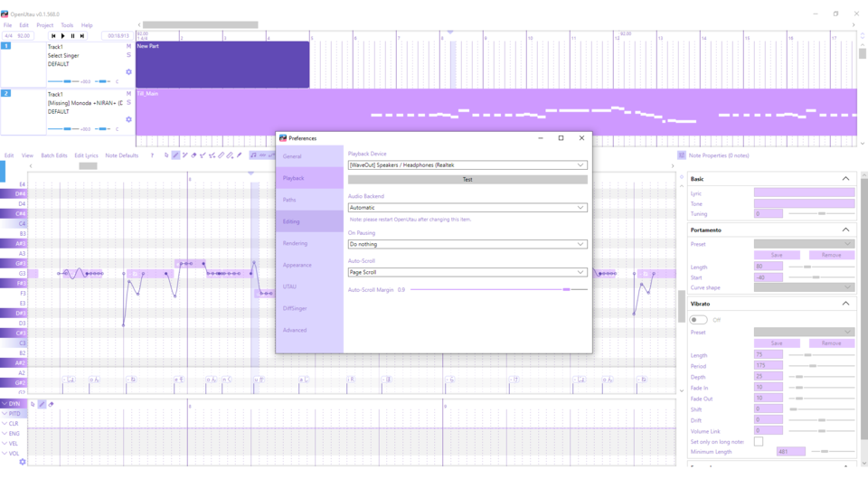Select eraser tool in expression curve panel
The height and width of the screenshot is (488, 868).
coord(51,404)
